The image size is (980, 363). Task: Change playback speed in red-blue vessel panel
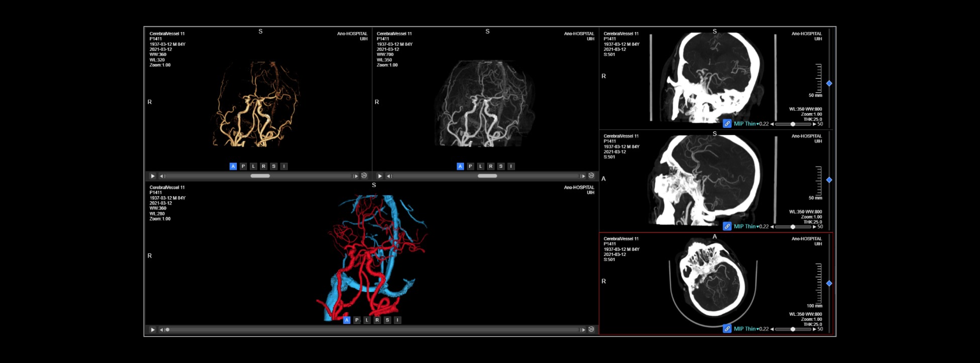[591, 329]
